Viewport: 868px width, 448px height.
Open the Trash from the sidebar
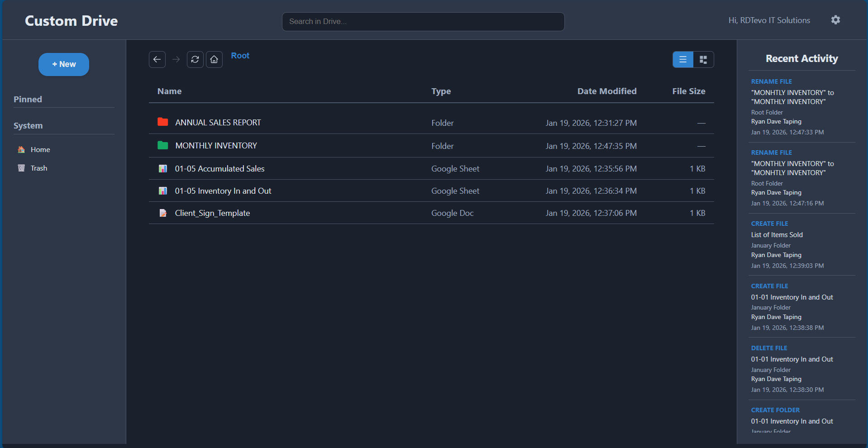(38, 168)
